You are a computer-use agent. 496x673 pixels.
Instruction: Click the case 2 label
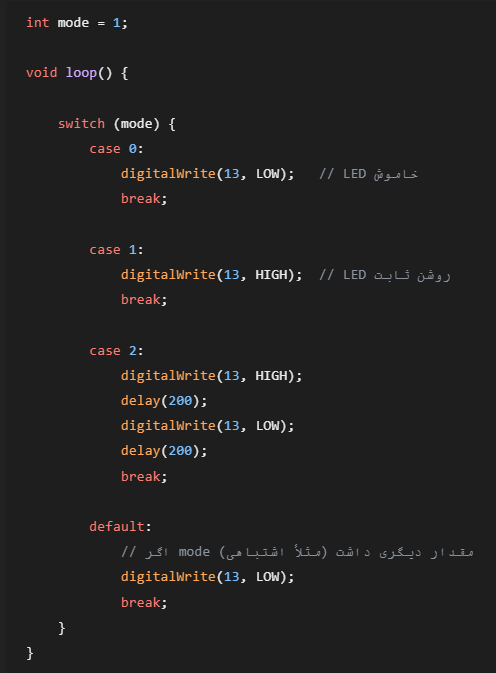click(116, 351)
